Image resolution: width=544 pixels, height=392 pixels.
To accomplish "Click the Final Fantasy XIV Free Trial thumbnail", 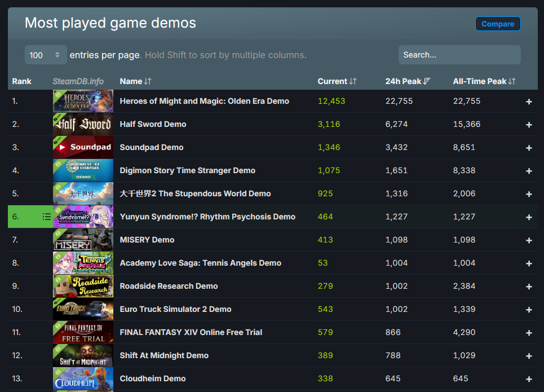I will point(83,332).
